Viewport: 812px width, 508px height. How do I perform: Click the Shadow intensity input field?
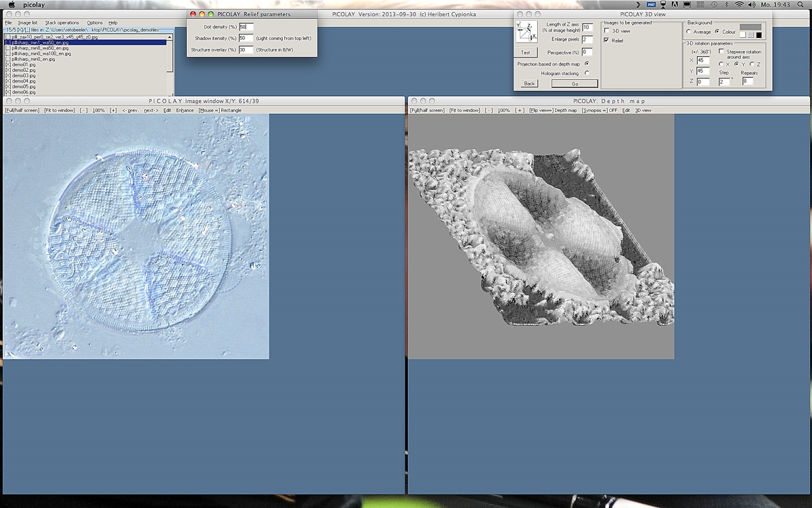tap(245, 38)
